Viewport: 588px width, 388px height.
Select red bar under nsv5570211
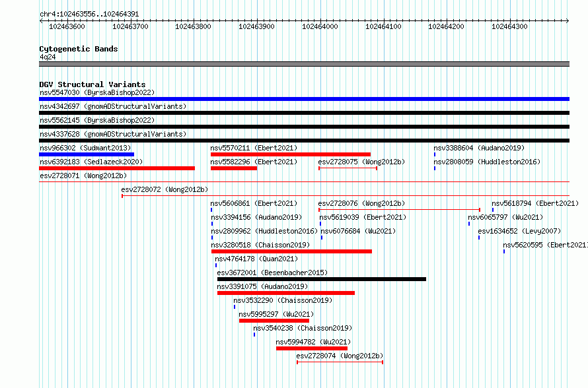tap(291, 154)
